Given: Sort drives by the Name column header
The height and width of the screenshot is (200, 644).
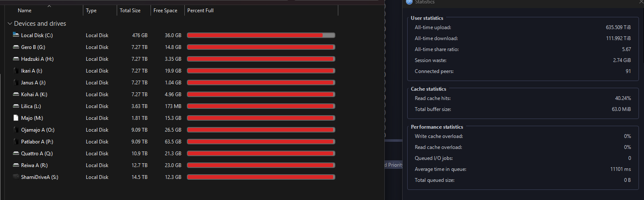Looking at the screenshot, I should tap(25, 11).
